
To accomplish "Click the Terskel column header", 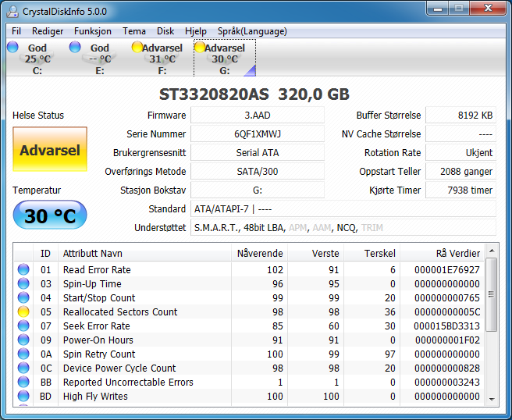I will tap(372, 253).
